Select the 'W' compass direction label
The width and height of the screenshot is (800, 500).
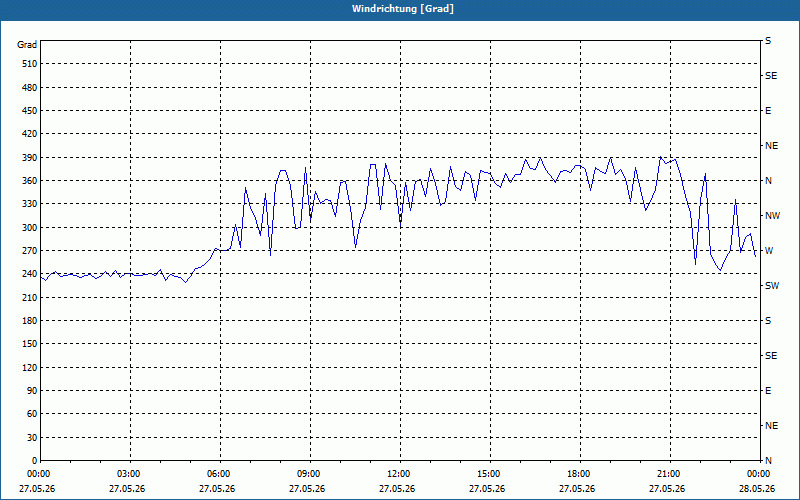(769, 251)
